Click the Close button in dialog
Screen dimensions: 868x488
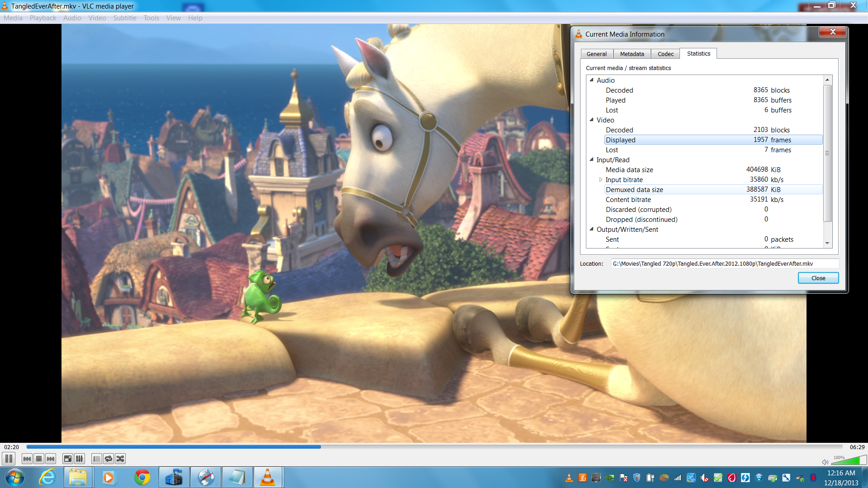(x=818, y=278)
